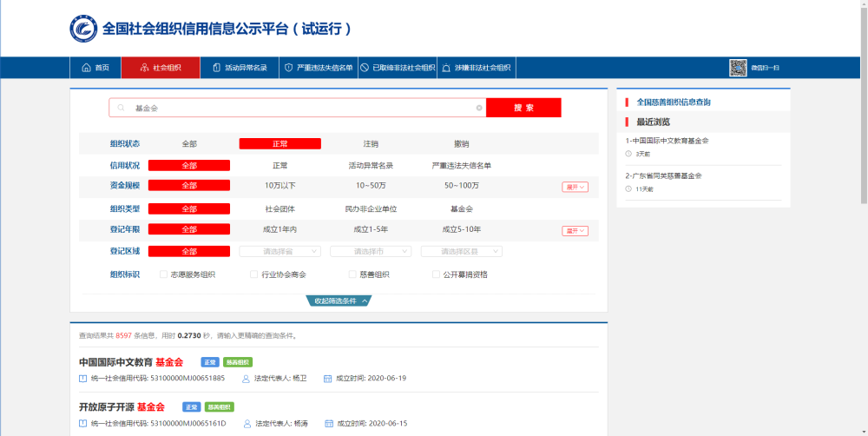Image resolution: width=868 pixels, height=436 pixels.
Task: Click the clock icon beside 11天前
Action: tap(628, 189)
